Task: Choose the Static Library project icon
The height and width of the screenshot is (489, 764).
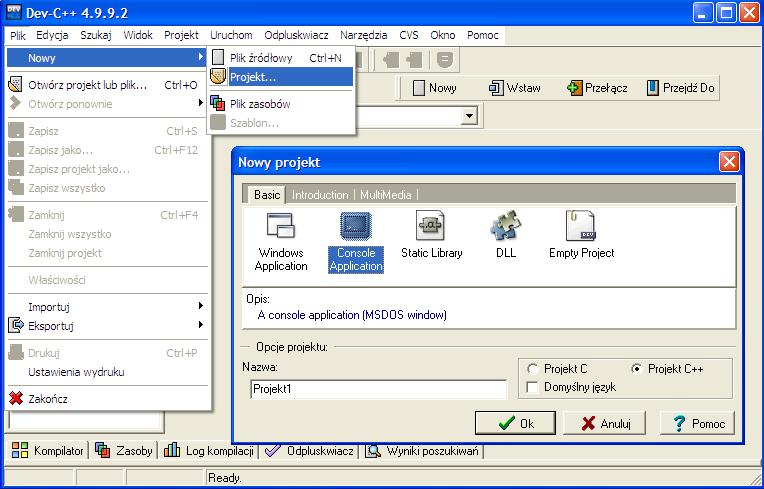Action: coord(430,226)
